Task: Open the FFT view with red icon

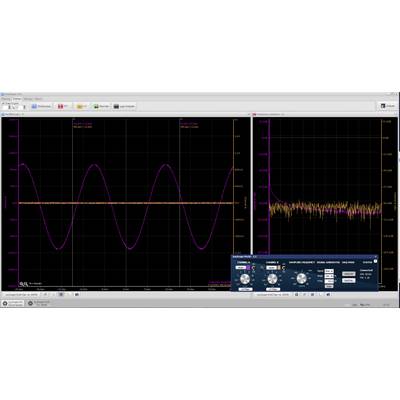Action: (x=63, y=106)
